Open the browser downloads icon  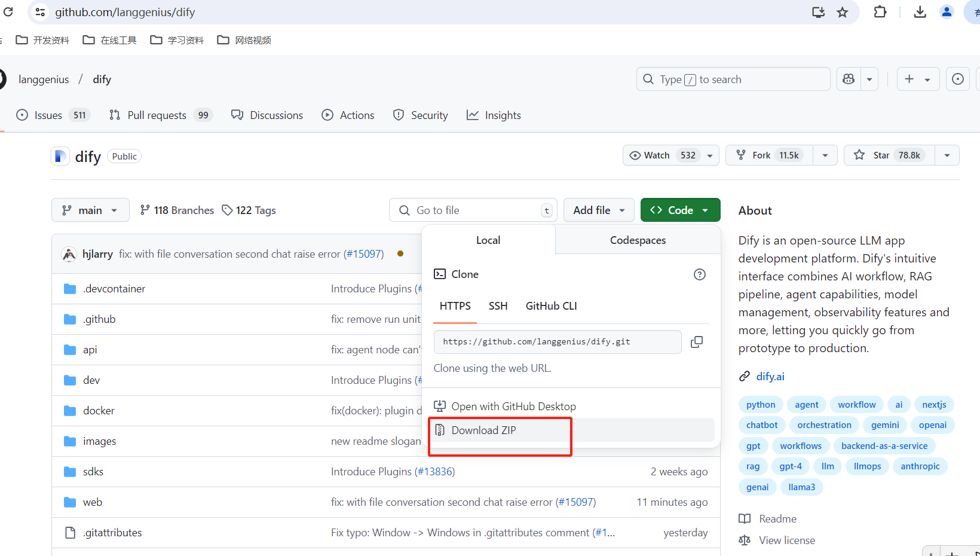[x=920, y=12]
